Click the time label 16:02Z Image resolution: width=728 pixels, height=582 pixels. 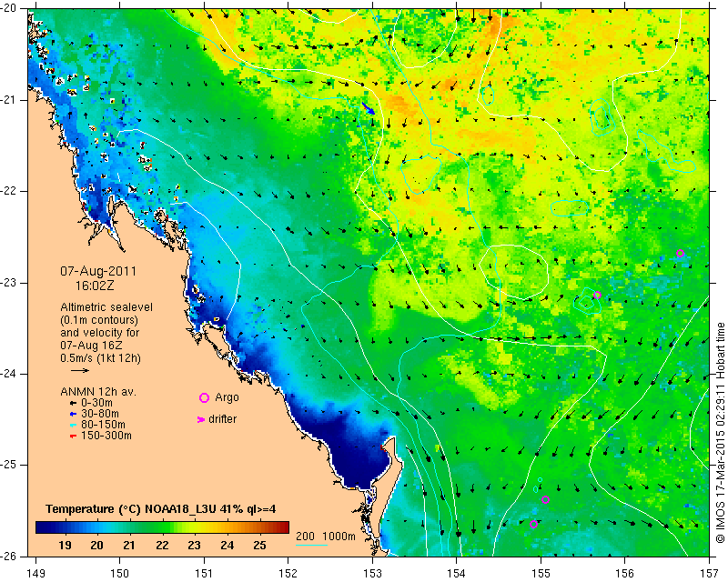coord(95,286)
